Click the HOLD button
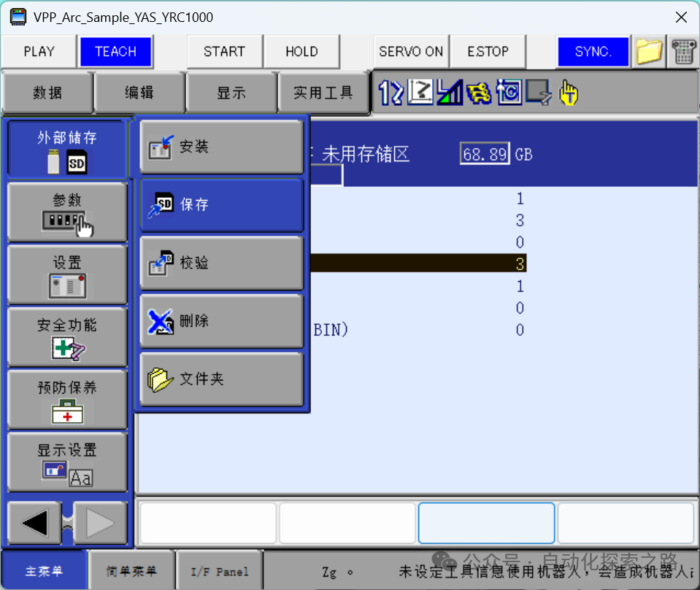This screenshot has height=590, width=700. tap(301, 51)
